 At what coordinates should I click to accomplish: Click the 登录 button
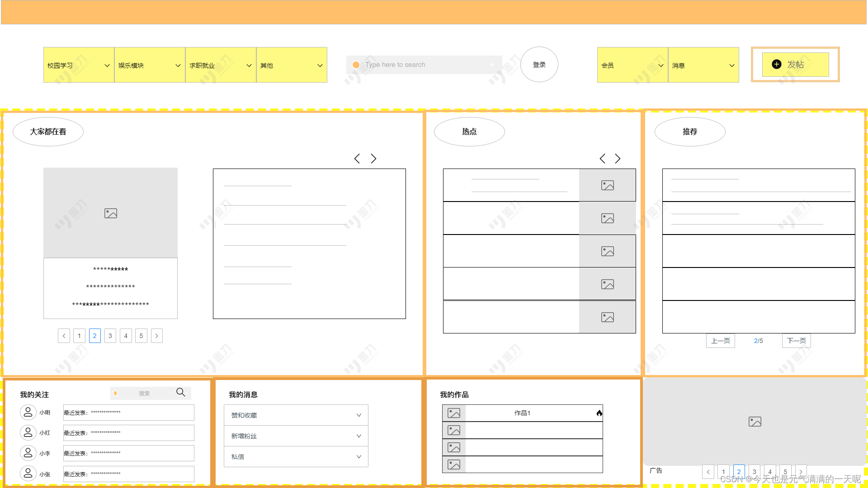(x=539, y=64)
